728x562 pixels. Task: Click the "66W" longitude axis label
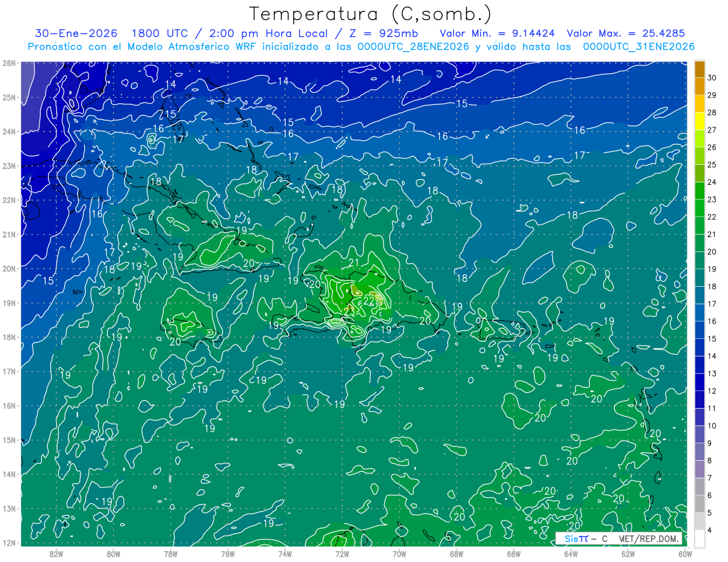point(513,554)
